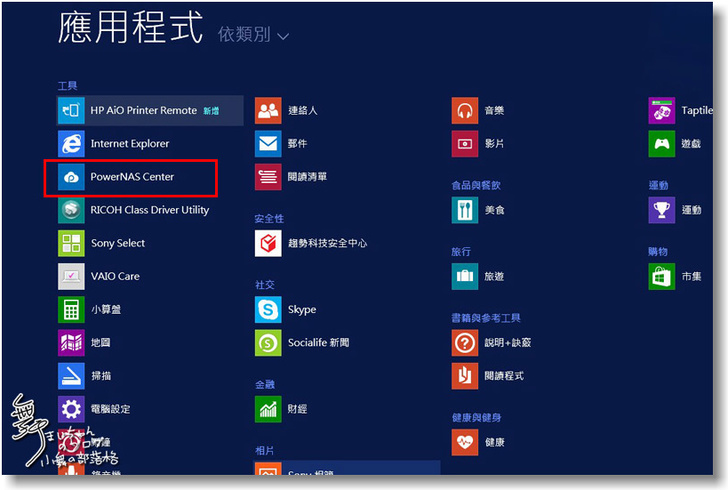Click the 購物 category header

(658, 252)
